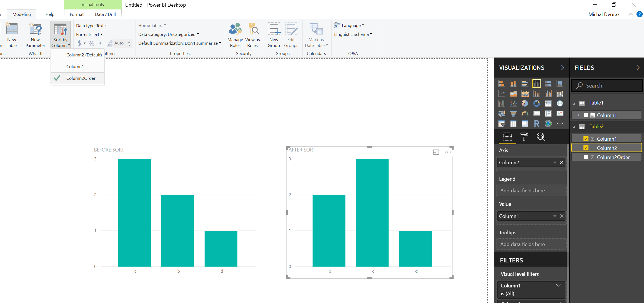This screenshot has height=303, width=644.
Task: Choose the KPI visualization
Action: (x=560, y=113)
